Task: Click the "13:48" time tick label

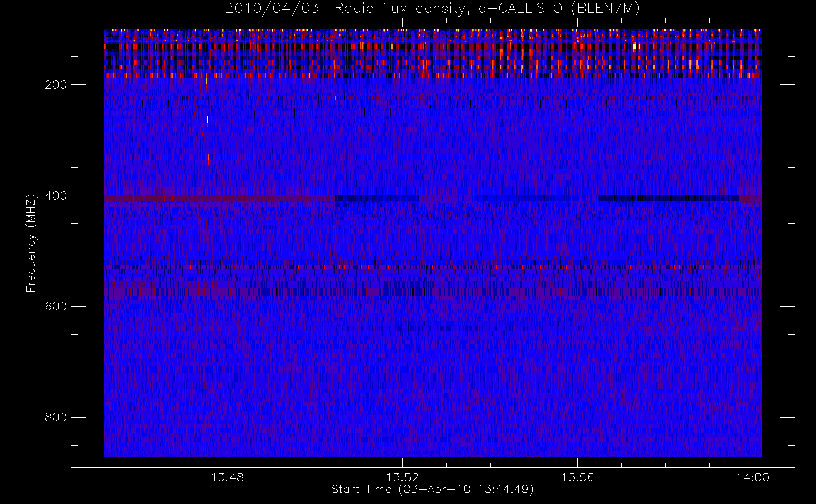Action: (x=227, y=477)
